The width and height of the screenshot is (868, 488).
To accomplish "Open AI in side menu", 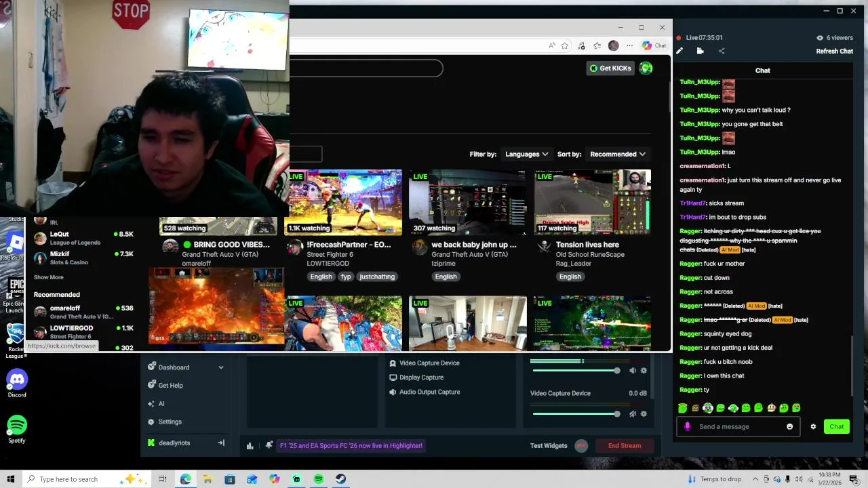I will pos(155,404).
